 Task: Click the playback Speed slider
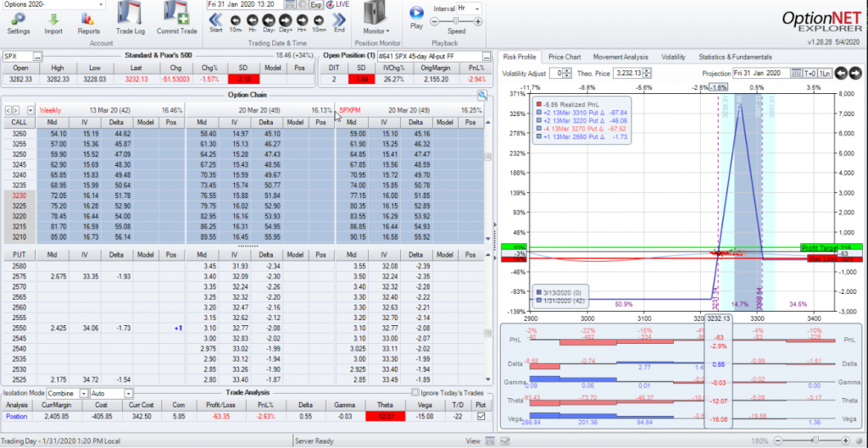coord(456,21)
